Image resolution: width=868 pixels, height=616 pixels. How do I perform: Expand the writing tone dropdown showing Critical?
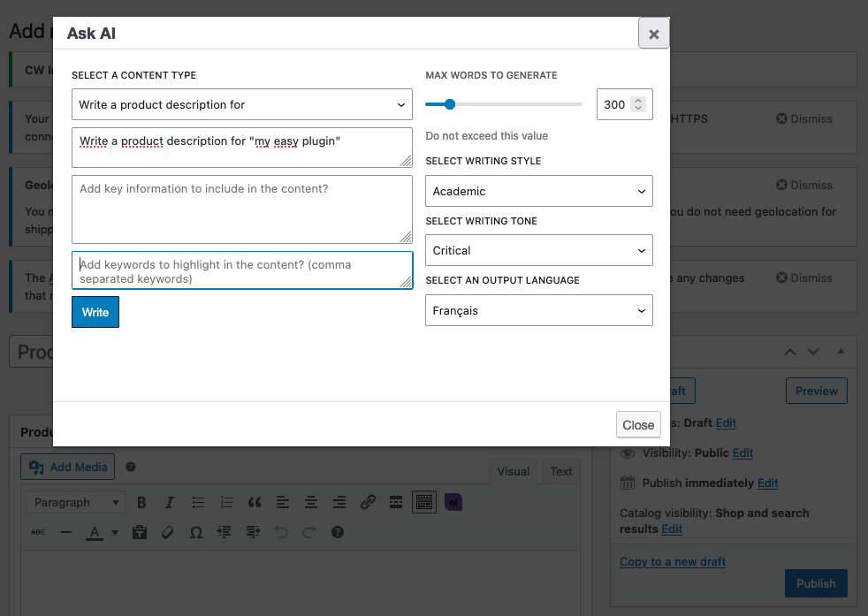pos(538,251)
